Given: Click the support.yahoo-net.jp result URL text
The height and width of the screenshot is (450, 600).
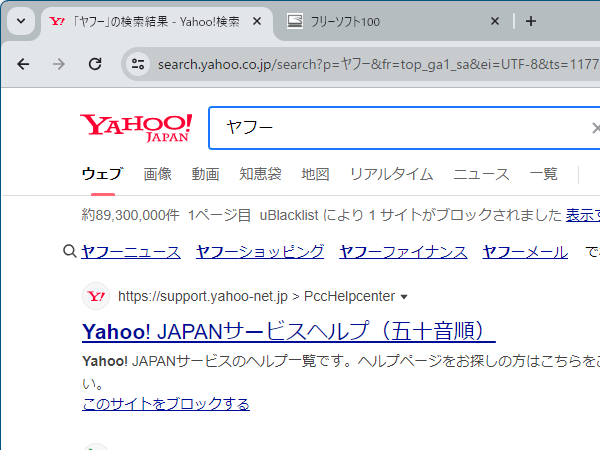Looking at the screenshot, I should click(x=256, y=296).
